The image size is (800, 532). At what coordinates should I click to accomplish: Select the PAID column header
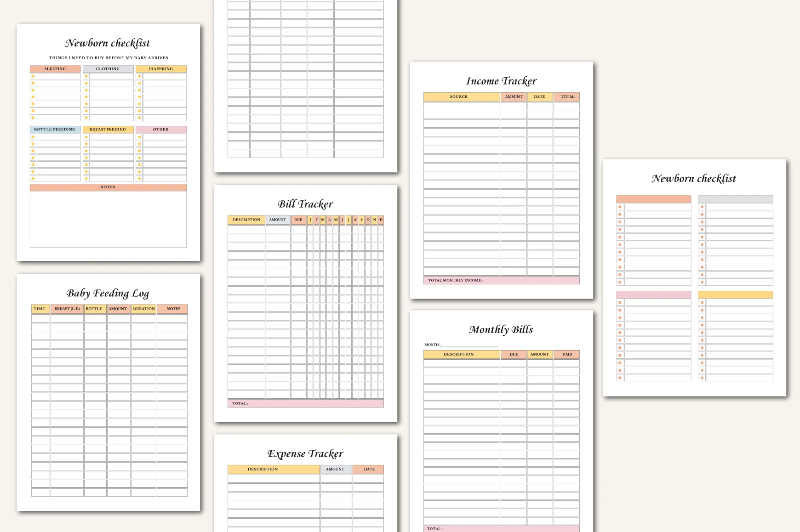click(566, 354)
